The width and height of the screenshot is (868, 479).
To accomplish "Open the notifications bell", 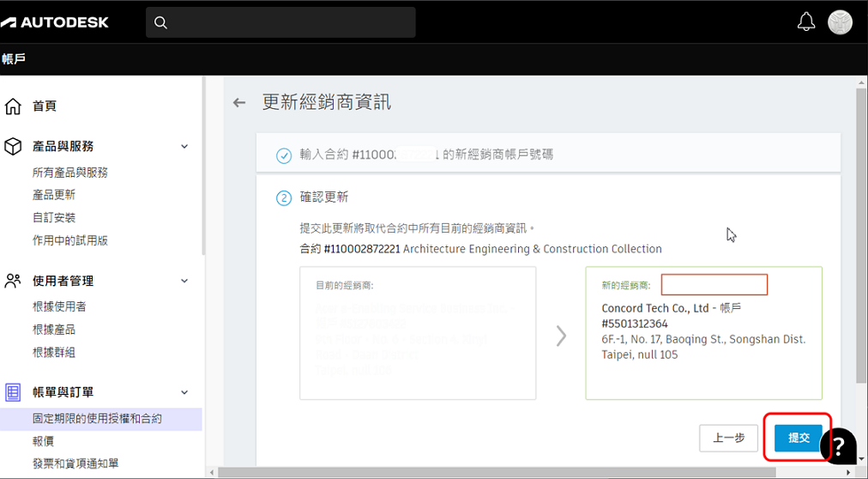I will click(x=805, y=21).
